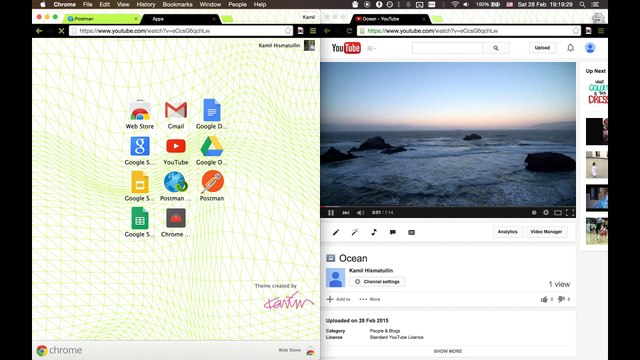Screen dimensions: 640x360
Task: Open the Bookmarks menu
Action: coord(177,4)
